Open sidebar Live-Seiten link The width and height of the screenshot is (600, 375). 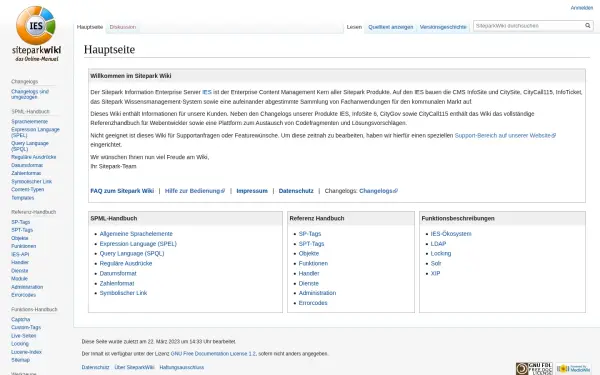24,336
